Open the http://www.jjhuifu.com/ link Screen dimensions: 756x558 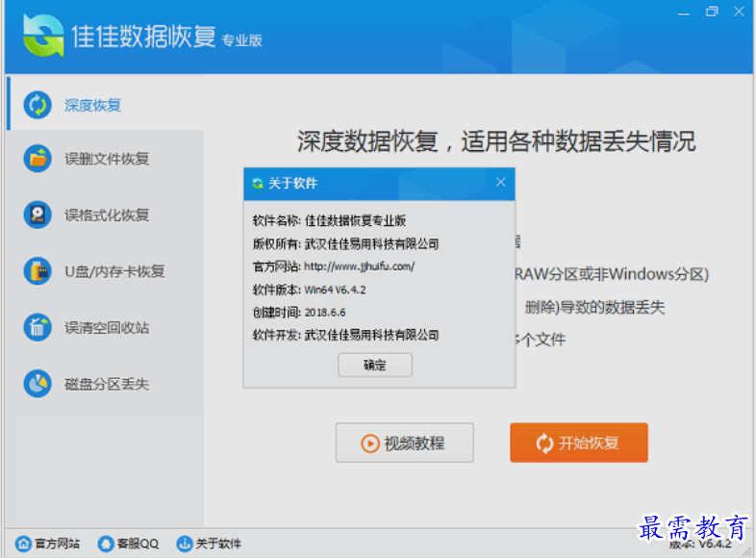coord(359,266)
